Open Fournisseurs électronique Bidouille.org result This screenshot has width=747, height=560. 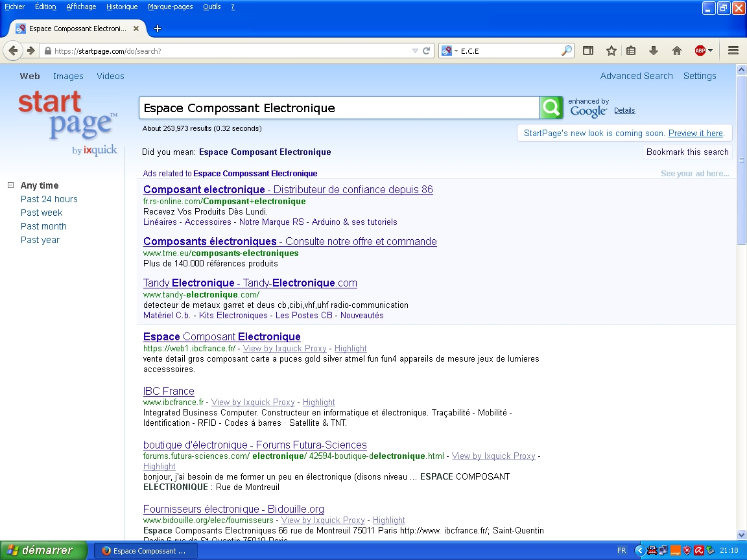233,509
